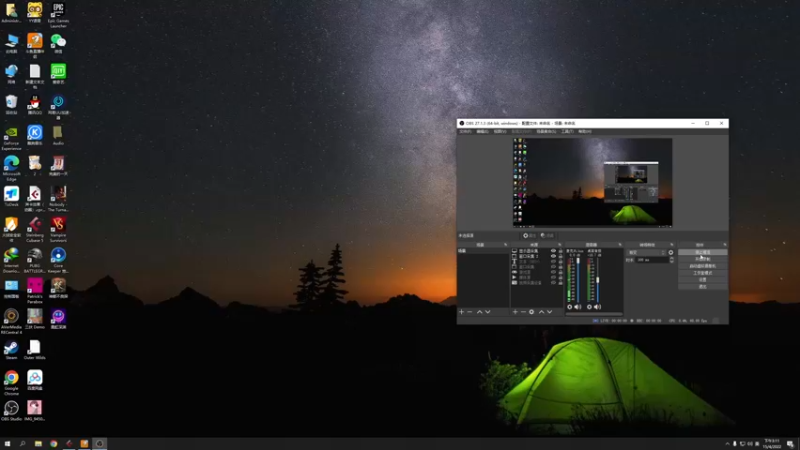
Task: Open Windows Start menu
Action: [7, 444]
